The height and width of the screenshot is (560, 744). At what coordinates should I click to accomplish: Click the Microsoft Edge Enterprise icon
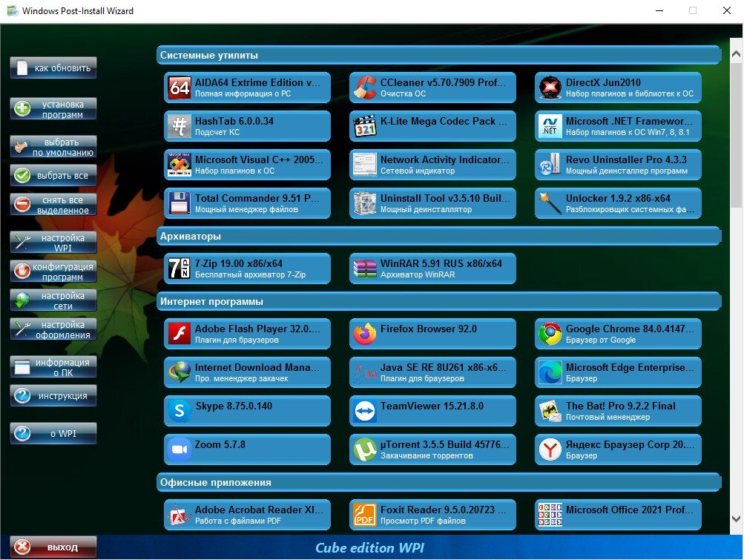click(x=550, y=372)
